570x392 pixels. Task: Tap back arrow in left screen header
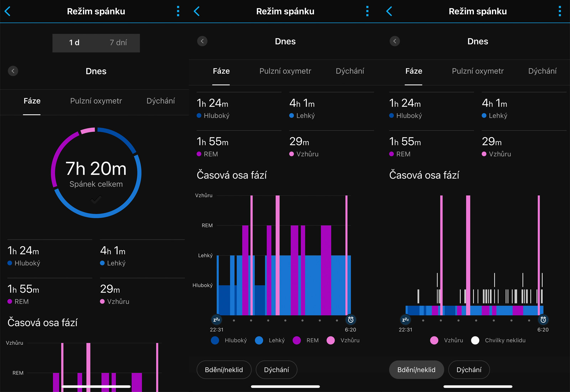coord(7,11)
